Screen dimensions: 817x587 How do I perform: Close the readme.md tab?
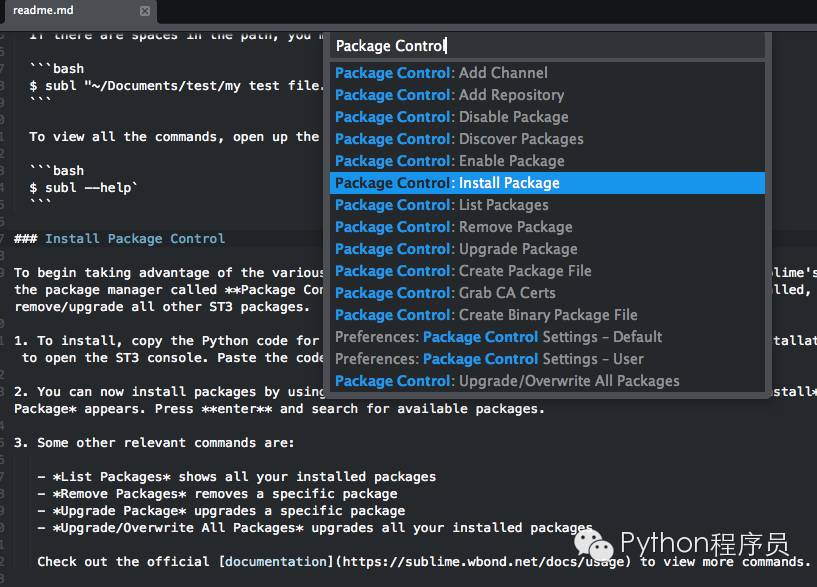[x=145, y=11]
